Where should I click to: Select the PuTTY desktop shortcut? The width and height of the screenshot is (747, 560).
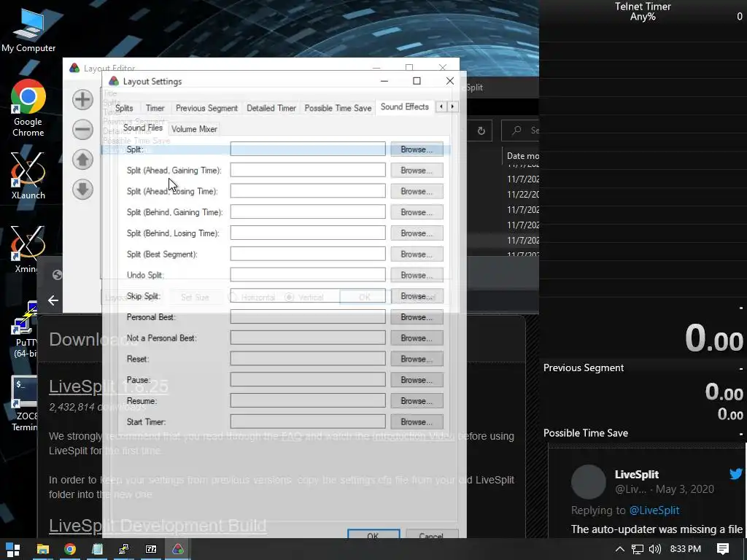click(25, 330)
